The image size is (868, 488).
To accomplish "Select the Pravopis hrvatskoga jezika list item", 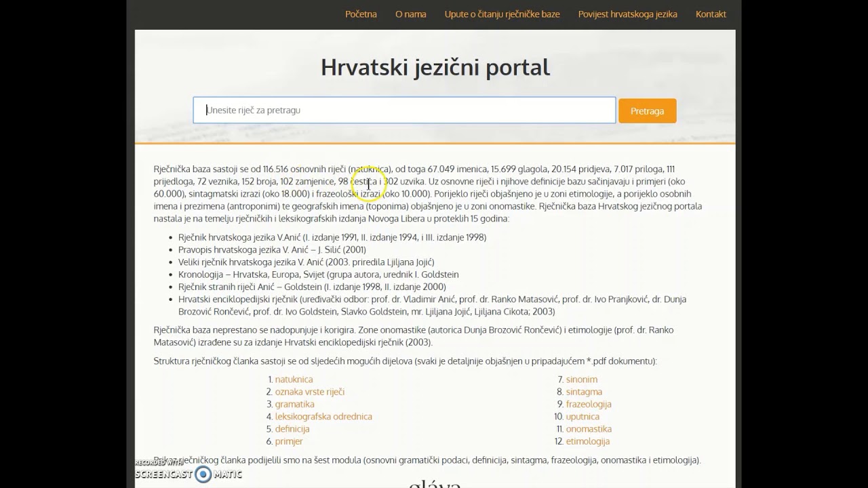I will point(272,249).
